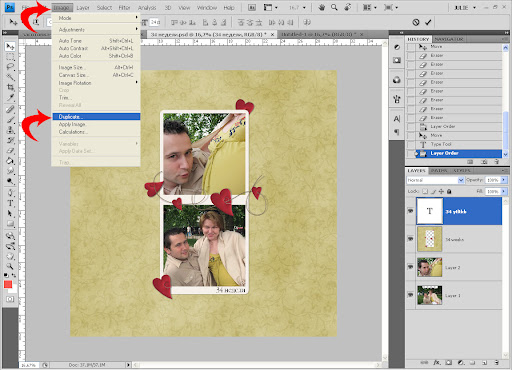Screen dimensions: 512x370
Task: Choose Canvas Size menu item
Action: pyautogui.click(x=96, y=75)
